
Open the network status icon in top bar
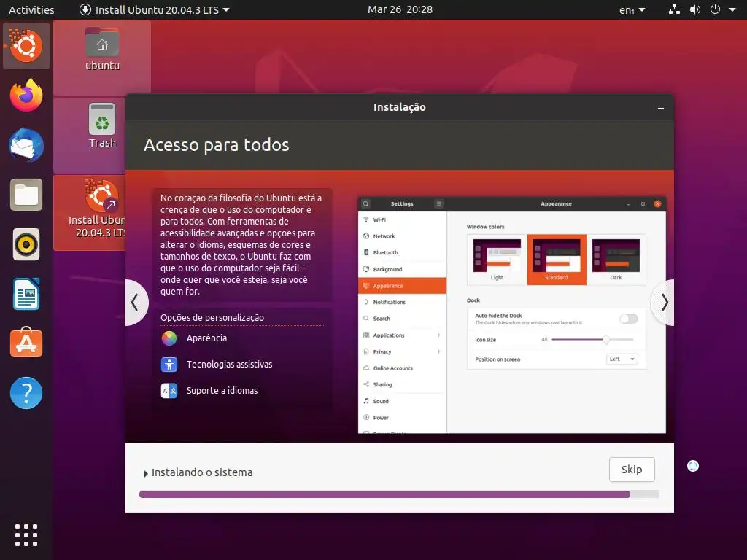tap(674, 9)
